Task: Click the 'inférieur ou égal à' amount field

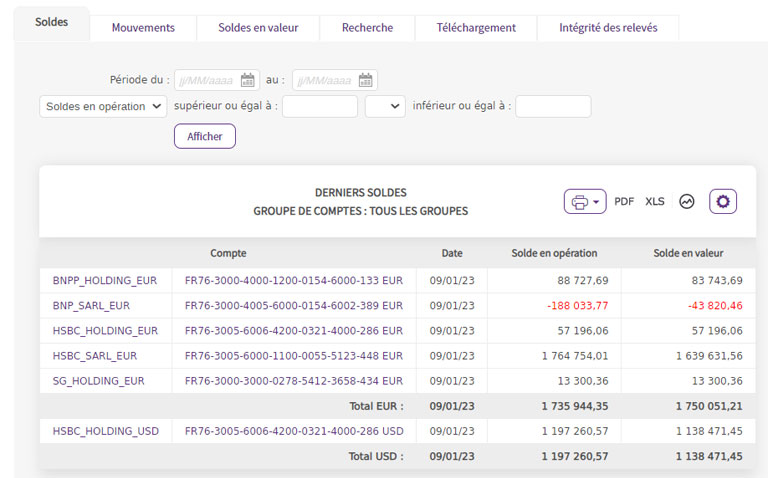Action: pos(553,107)
